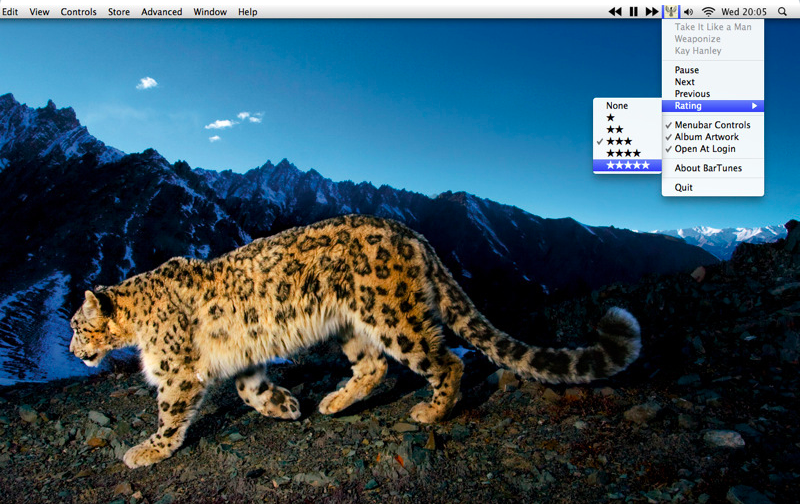Skip ahead with the fast-forward icon
This screenshot has height=504, width=800.
pyautogui.click(x=652, y=11)
